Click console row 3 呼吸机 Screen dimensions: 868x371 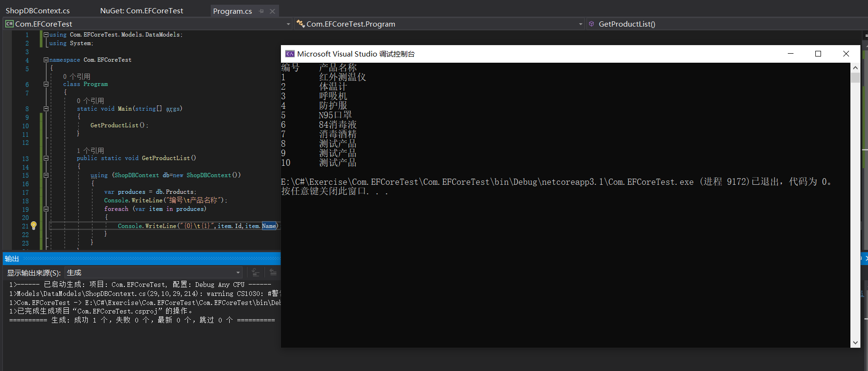click(x=314, y=96)
